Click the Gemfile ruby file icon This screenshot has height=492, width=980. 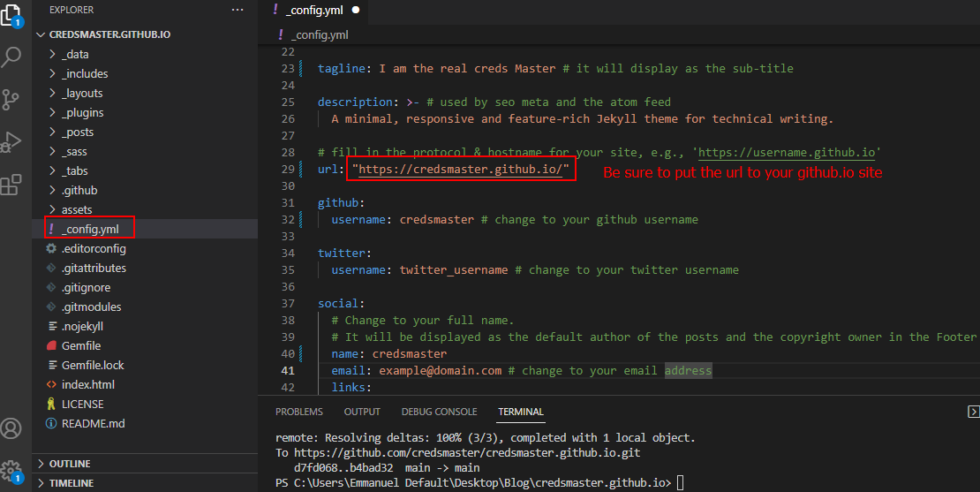tap(51, 345)
